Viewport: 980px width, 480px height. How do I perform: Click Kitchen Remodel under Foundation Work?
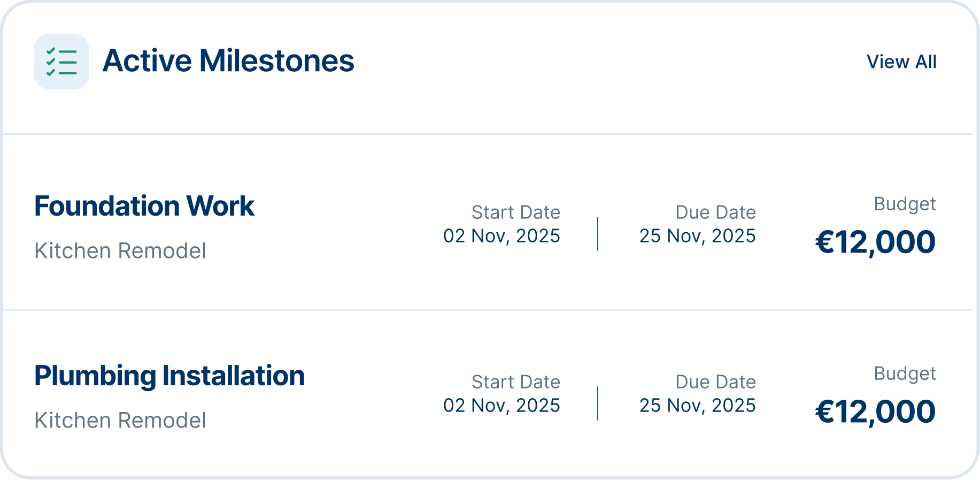120,251
